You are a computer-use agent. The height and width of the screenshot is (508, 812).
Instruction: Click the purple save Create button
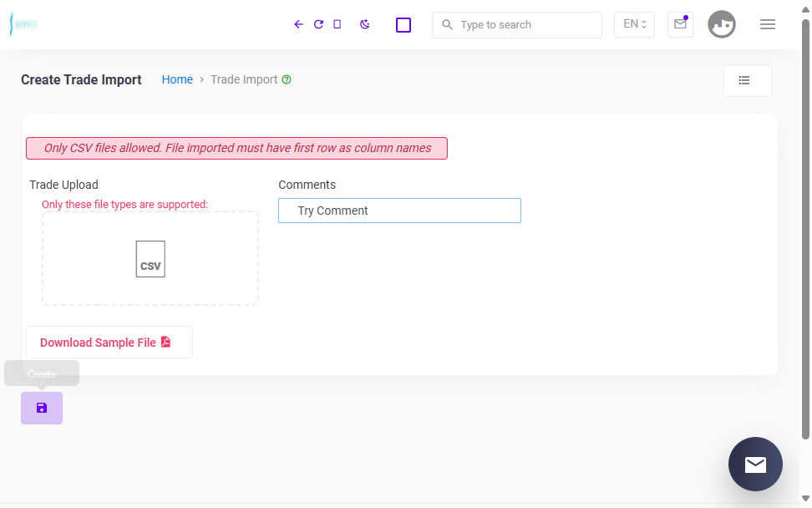[x=42, y=408]
